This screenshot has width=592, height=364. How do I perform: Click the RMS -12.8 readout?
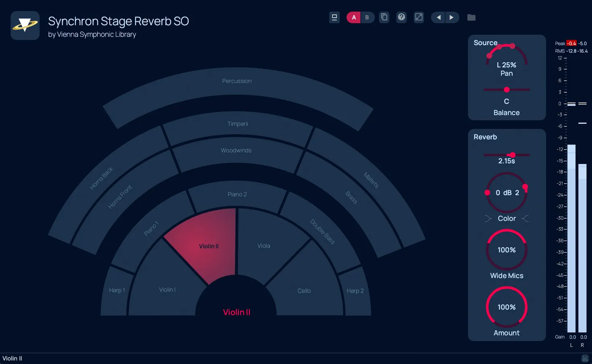(571, 51)
